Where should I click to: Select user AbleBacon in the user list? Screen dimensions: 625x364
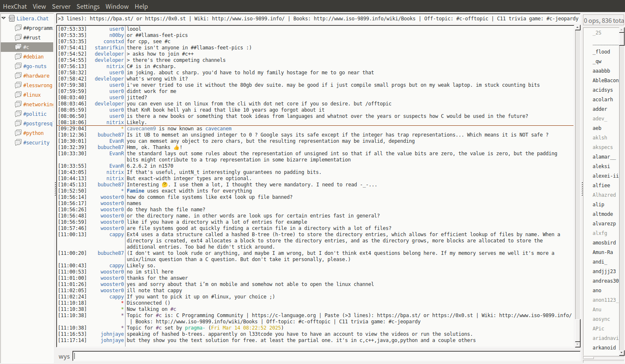pos(605,81)
